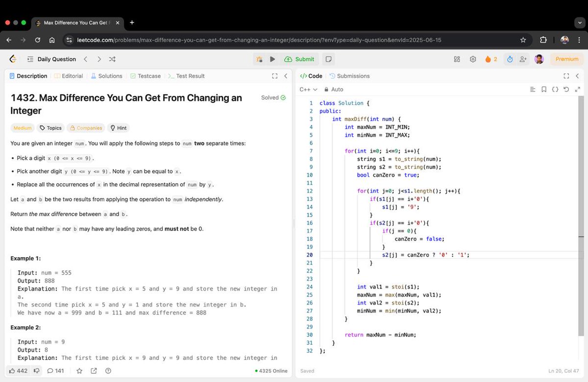Reveal the Hint
The image size is (588, 382).
119,128
